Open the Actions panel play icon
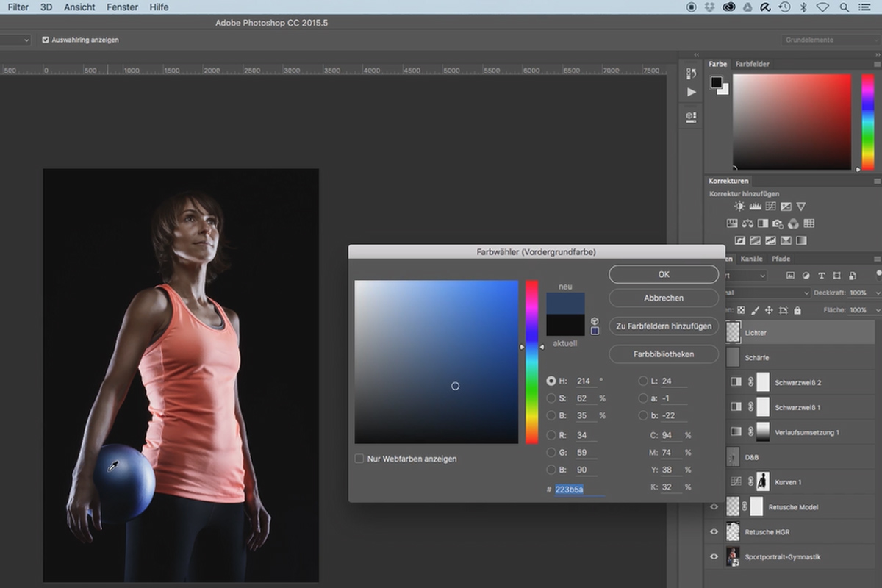Screen dimensions: 882x588 [x=691, y=92]
